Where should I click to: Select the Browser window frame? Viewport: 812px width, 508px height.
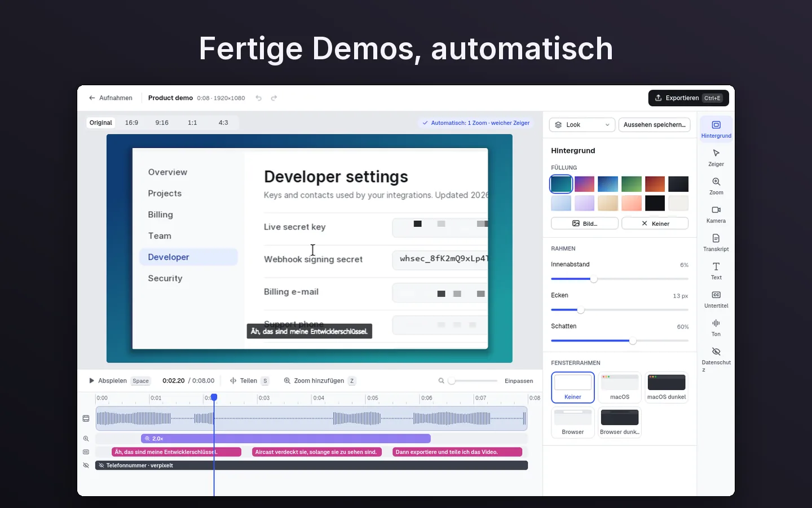[x=573, y=422]
